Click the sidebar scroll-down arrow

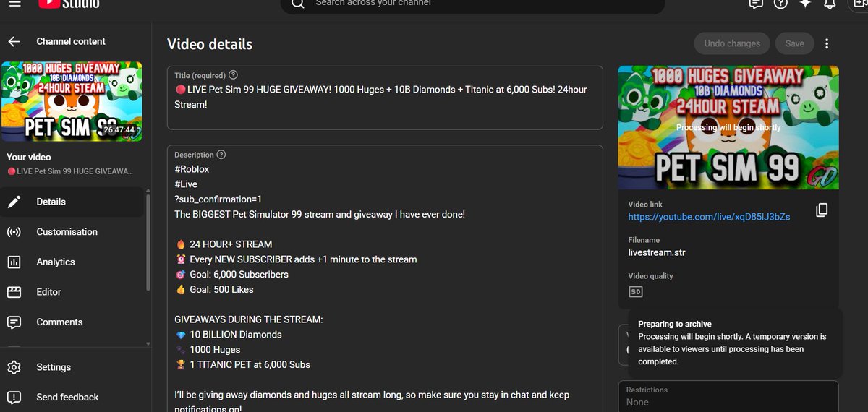[148, 344]
